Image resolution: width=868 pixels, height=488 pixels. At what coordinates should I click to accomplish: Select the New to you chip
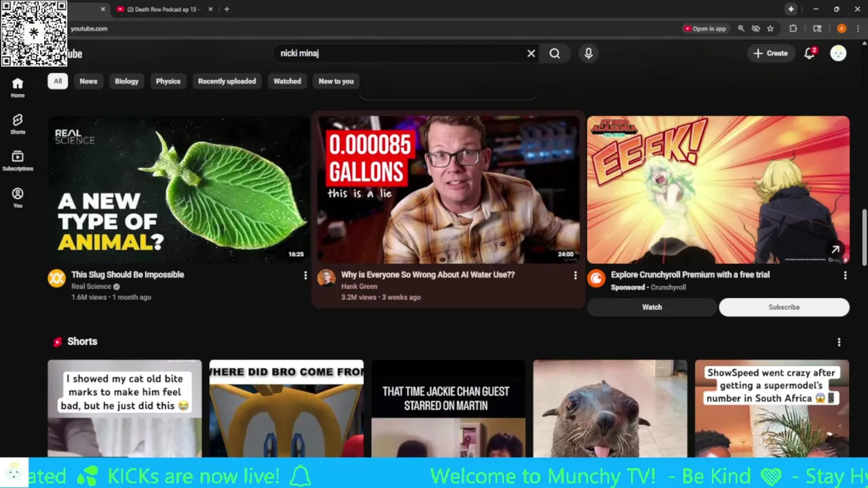(x=336, y=81)
